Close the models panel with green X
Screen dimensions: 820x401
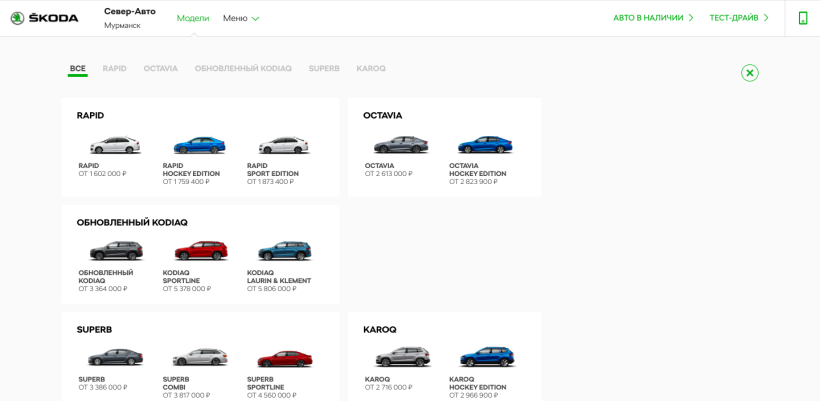(749, 73)
